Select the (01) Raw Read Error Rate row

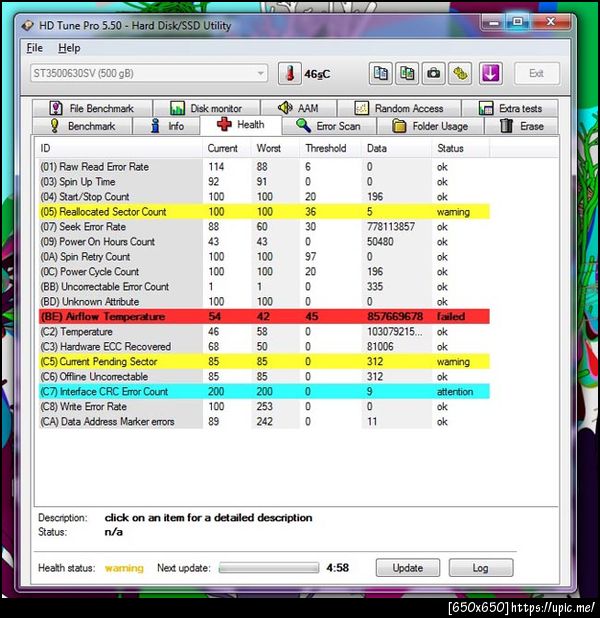pyautogui.click(x=264, y=167)
